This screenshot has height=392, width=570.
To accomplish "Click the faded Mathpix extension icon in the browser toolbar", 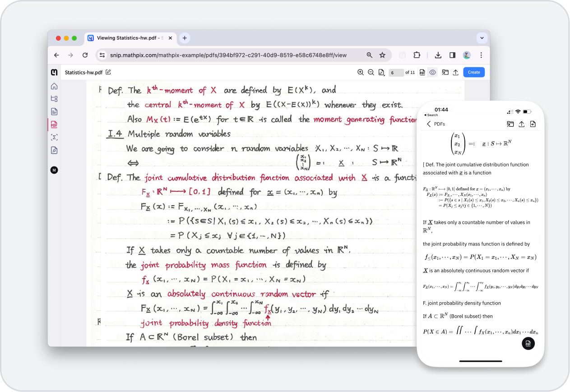I will point(403,55).
